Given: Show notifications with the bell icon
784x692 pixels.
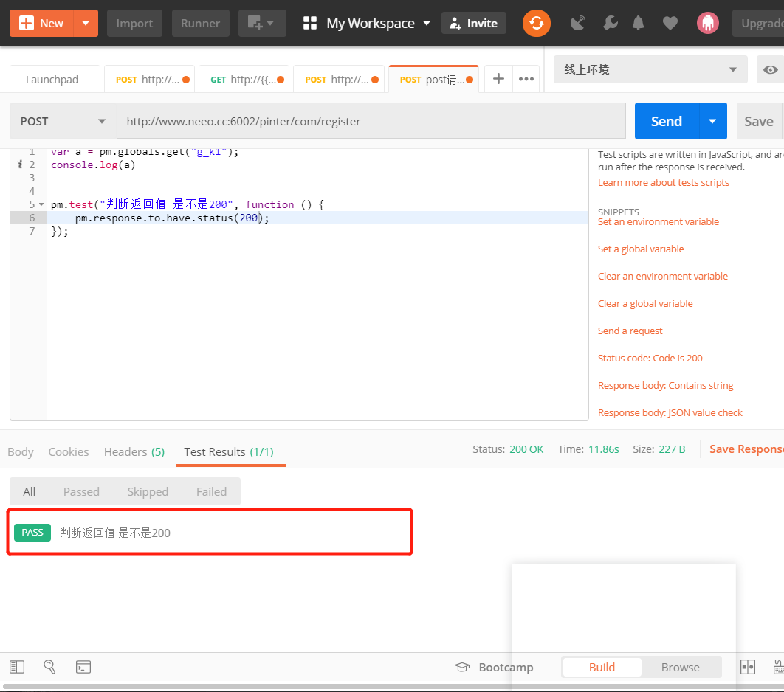Looking at the screenshot, I should point(639,23).
